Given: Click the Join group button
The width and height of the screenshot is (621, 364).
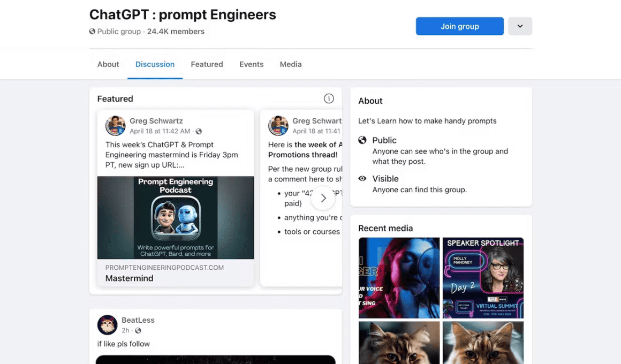Looking at the screenshot, I should (x=459, y=26).
